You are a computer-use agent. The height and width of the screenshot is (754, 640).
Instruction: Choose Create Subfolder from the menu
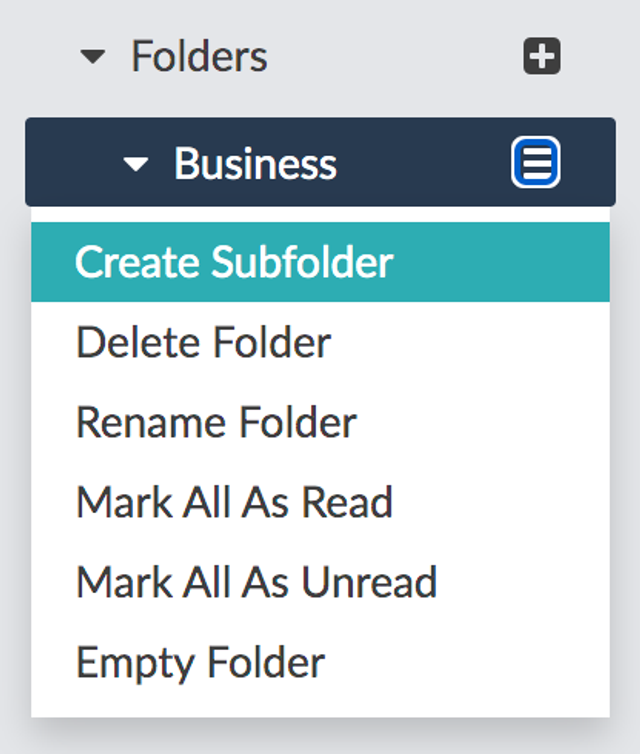click(320, 262)
